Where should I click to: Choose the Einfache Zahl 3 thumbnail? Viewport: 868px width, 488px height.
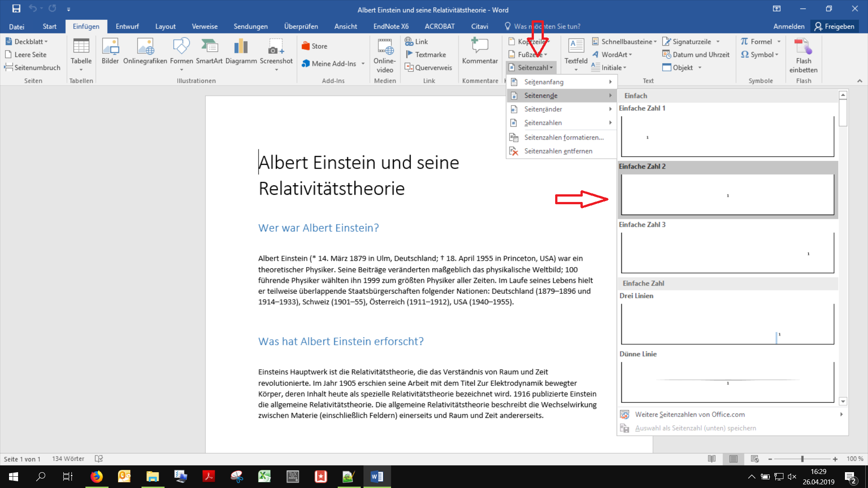point(727,252)
